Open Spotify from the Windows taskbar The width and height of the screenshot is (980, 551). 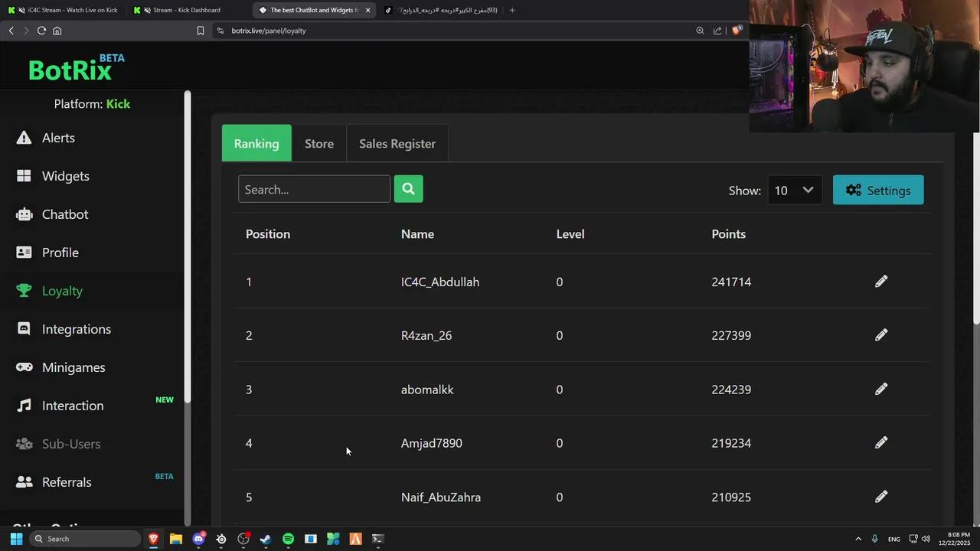[x=288, y=539]
